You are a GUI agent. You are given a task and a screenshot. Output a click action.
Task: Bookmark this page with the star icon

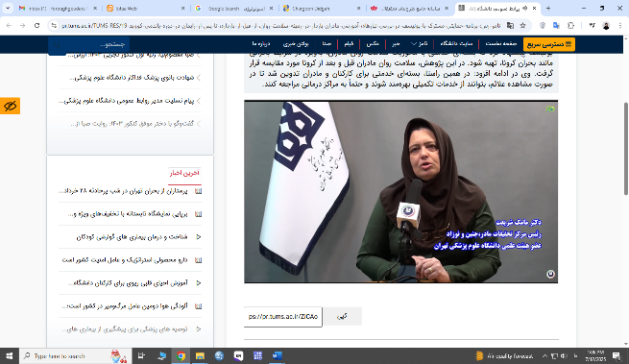click(522, 26)
